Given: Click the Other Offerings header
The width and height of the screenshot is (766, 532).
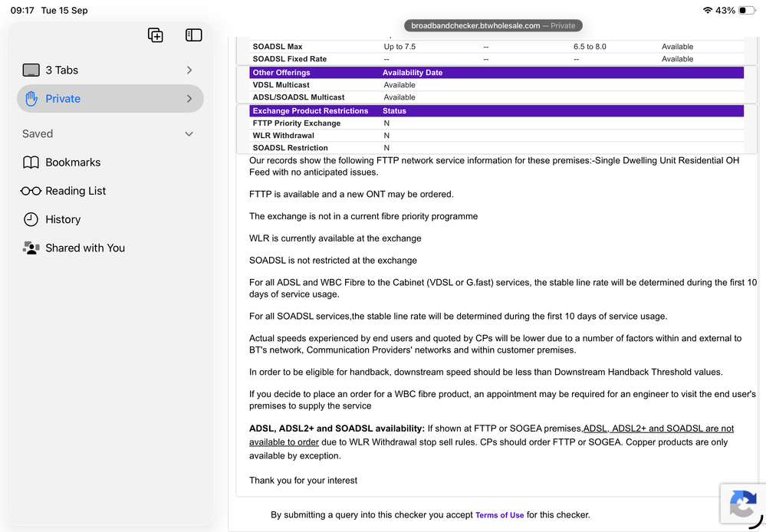Looking at the screenshot, I should tap(281, 72).
